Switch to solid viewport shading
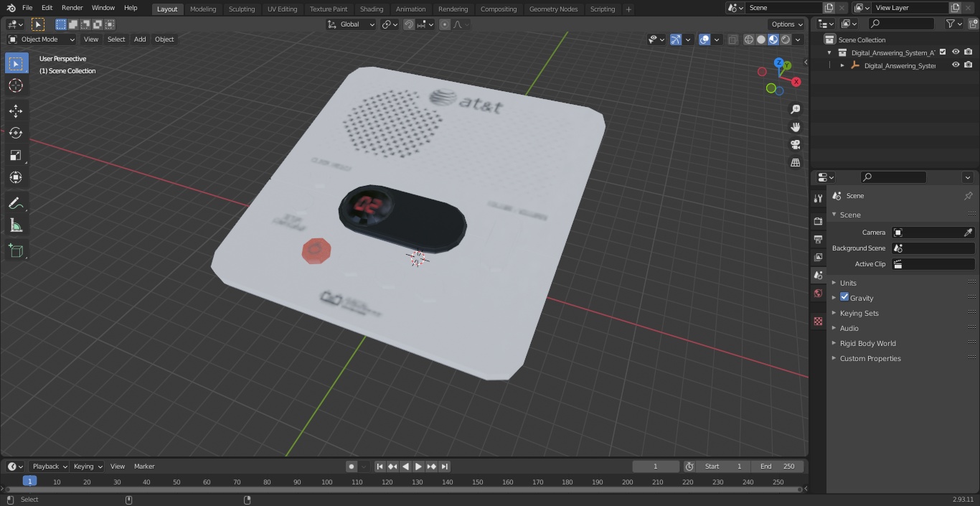 coord(760,39)
